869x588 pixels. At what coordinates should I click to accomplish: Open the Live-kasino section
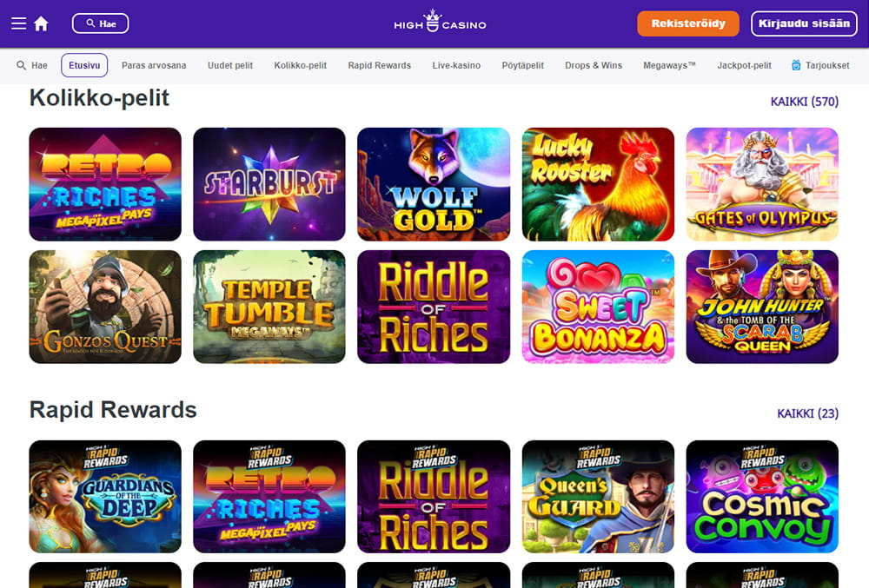(457, 64)
